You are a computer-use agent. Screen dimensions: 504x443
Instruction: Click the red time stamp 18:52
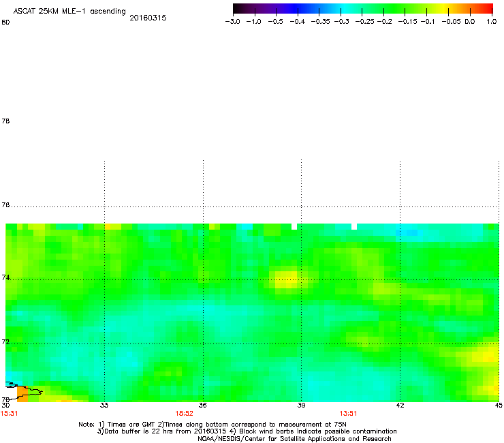coord(184,414)
